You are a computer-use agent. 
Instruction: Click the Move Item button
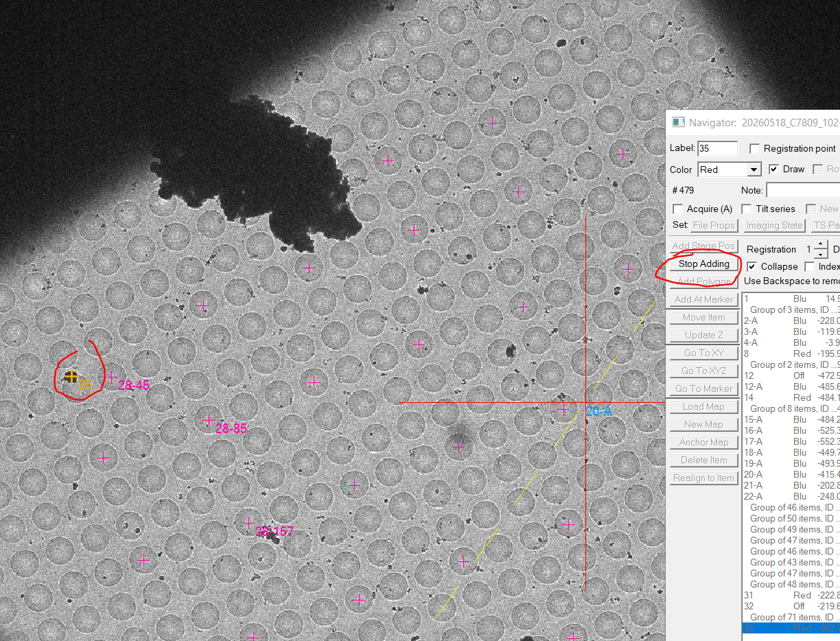click(x=703, y=317)
